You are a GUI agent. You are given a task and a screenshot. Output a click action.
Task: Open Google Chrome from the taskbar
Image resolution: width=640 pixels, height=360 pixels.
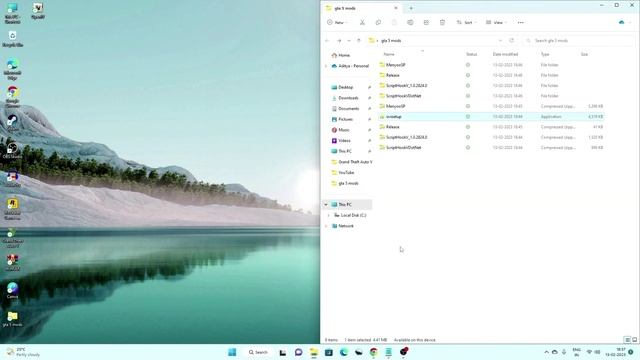click(373, 352)
